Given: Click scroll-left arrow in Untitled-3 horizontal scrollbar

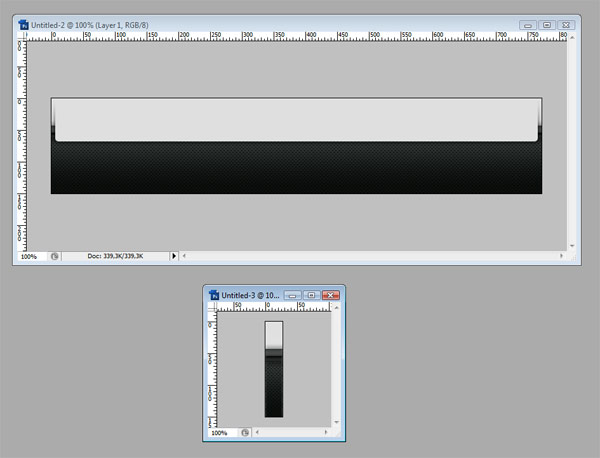Looking at the screenshot, I should pos(257,432).
